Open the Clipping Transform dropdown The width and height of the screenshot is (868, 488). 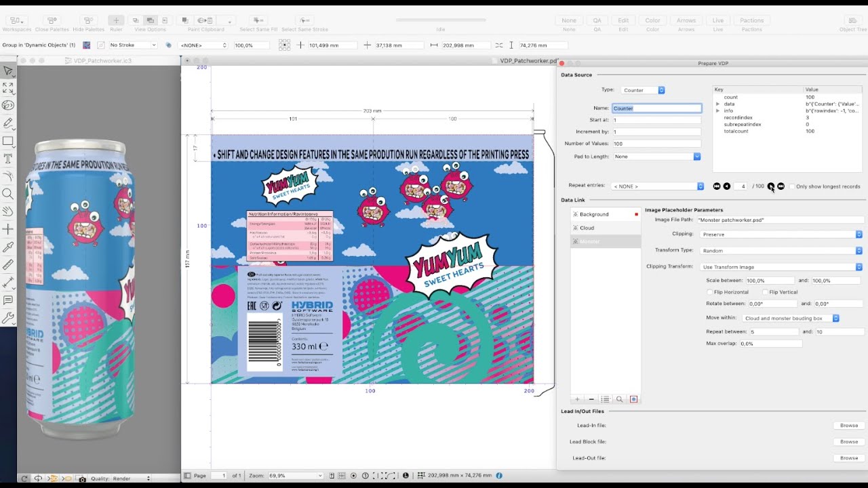point(781,267)
